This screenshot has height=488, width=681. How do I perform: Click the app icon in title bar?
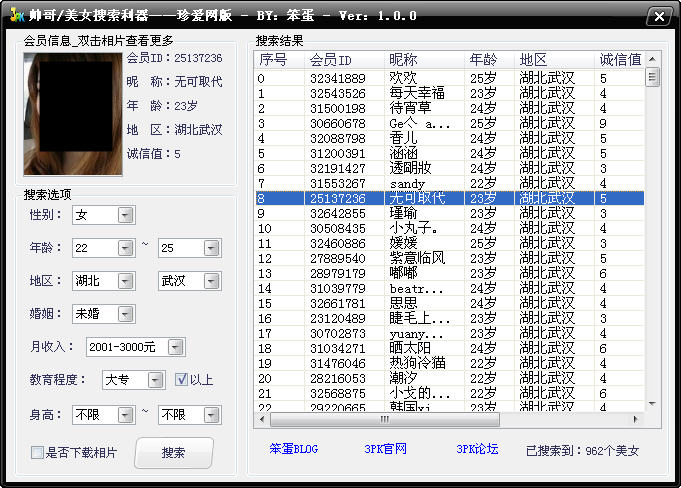tap(15, 17)
